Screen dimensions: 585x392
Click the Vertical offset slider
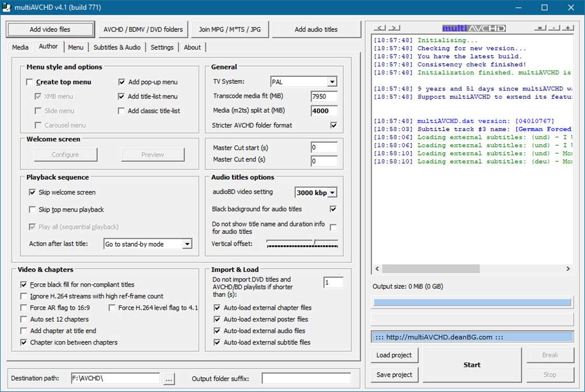[303, 244]
